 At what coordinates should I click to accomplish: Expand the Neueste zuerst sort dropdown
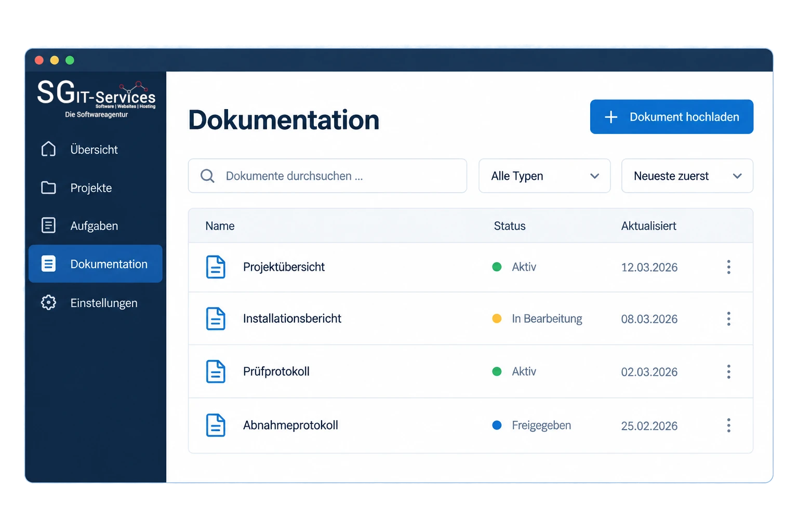687,176
